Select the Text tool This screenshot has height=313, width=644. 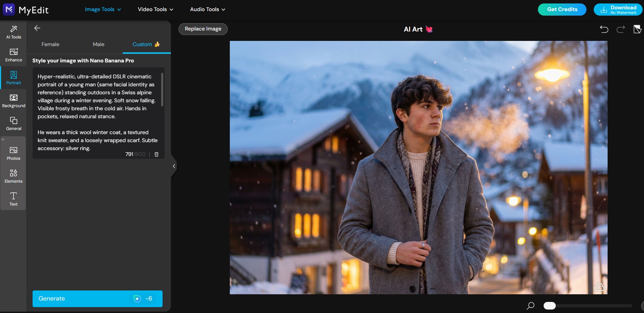tap(14, 199)
